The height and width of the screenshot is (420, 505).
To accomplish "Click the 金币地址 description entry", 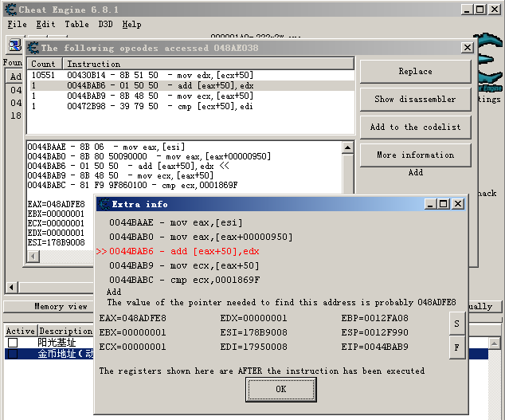I will [65, 354].
